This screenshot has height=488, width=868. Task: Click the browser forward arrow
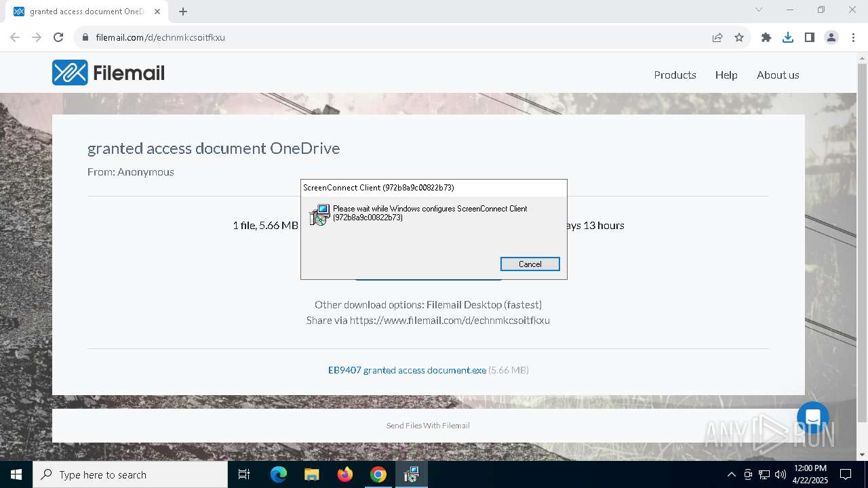click(x=37, y=37)
